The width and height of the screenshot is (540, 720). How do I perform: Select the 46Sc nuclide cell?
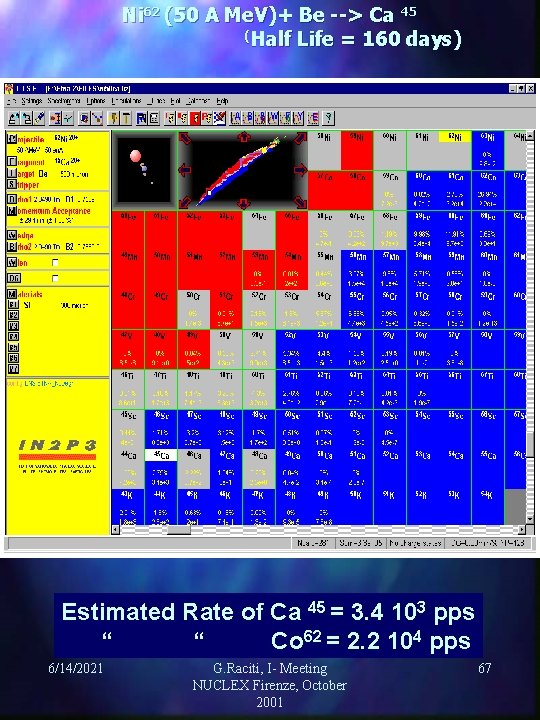tap(161, 429)
